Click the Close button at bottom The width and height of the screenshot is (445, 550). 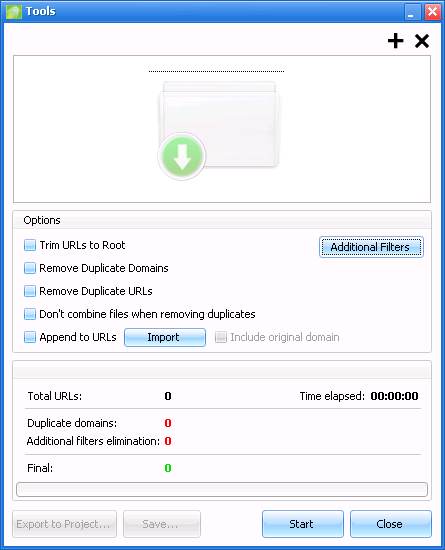point(391,524)
